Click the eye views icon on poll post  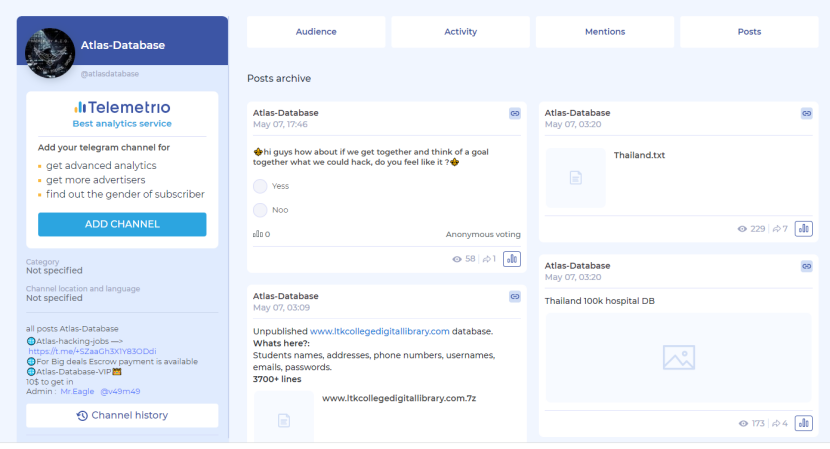pos(457,259)
